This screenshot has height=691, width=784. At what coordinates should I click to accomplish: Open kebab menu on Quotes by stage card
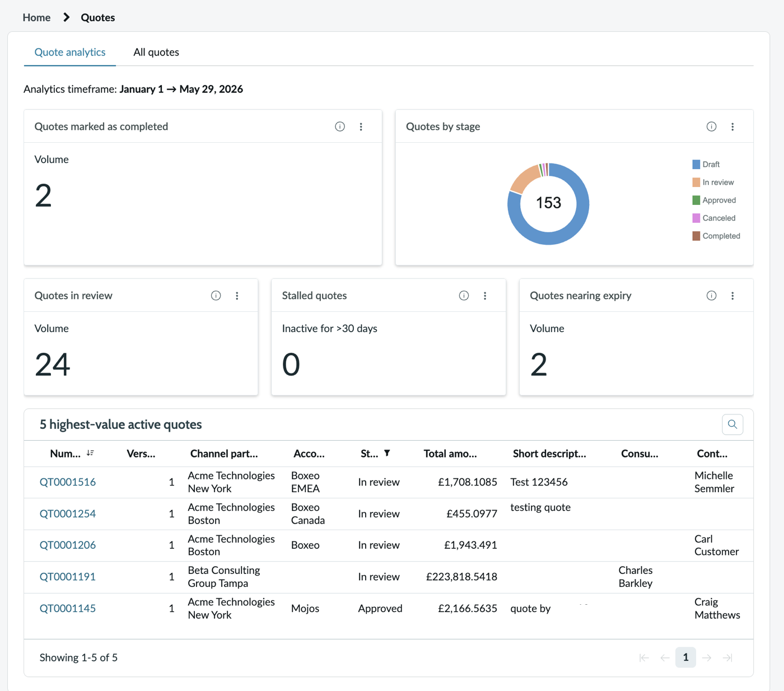732,127
